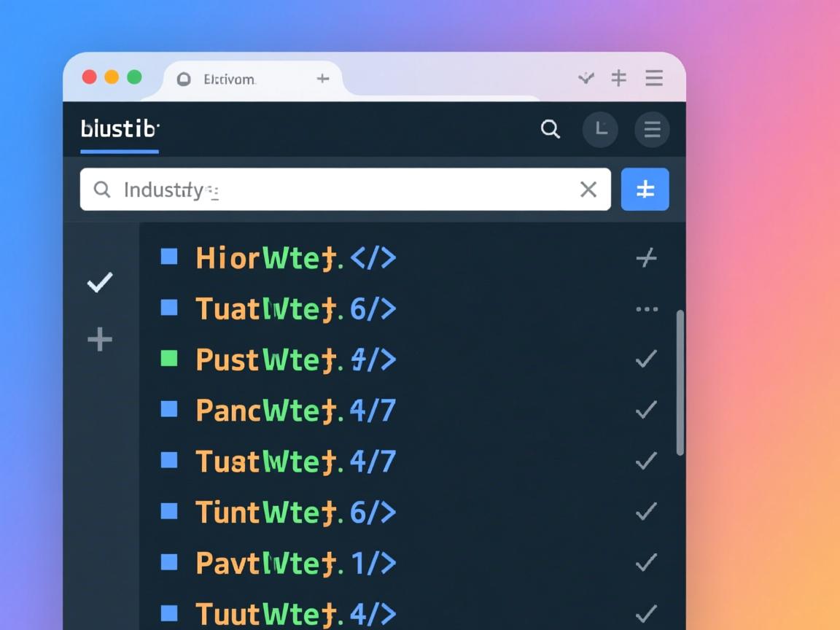Open a new browser tab with plus
840x630 pixels.
click(x=323, y=79)
